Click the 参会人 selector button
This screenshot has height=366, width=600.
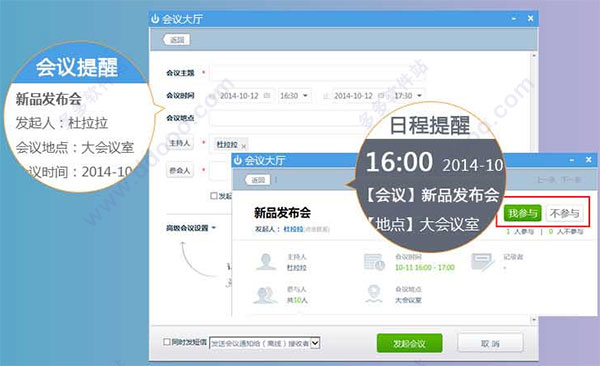(180, 170)
